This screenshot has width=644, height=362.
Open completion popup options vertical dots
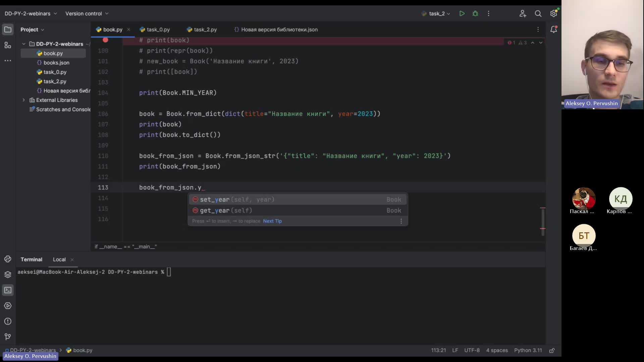point(401,221)
